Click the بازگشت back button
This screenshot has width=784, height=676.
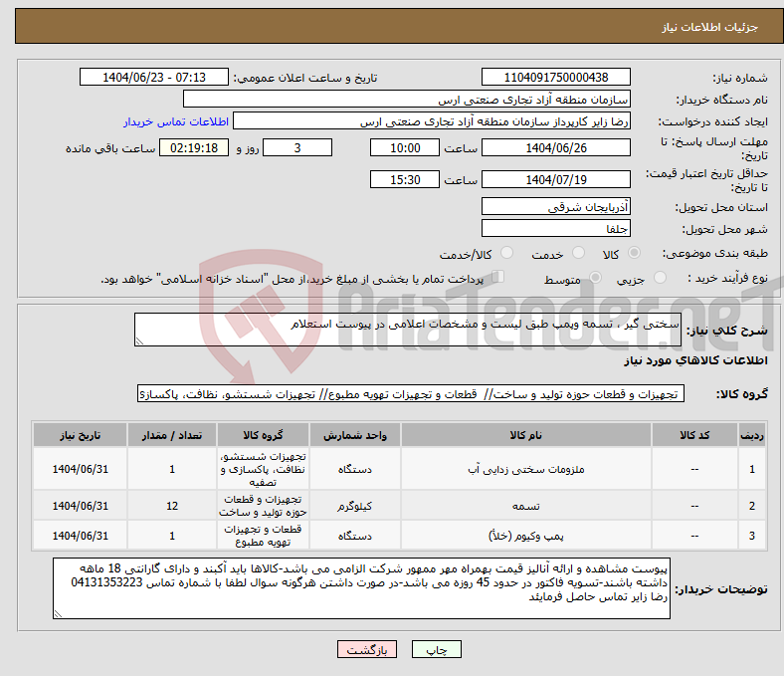(367, 649)
